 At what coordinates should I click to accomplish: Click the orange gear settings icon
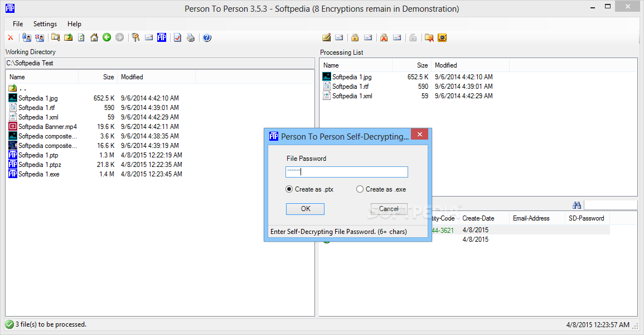pyautogui.click(x=442, y=38)
